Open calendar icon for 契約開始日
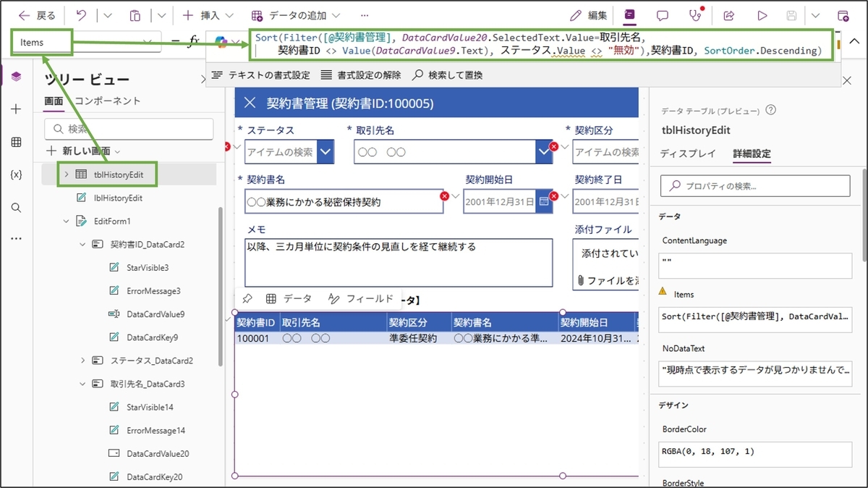868x488 pixels. point(544,201)
